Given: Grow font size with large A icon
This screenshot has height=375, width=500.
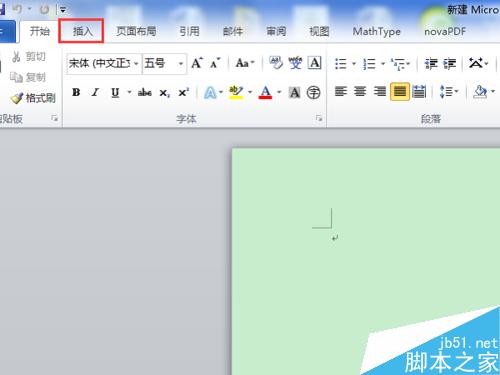Looking at the screenshot, I should pyautogui.click(x=197, y=63).
